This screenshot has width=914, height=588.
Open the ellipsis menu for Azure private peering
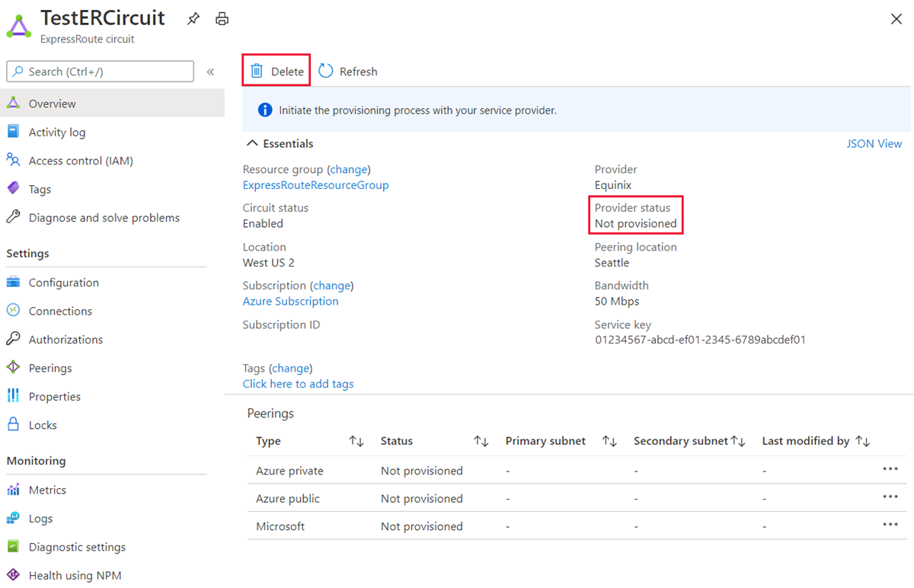click(890, 470)
